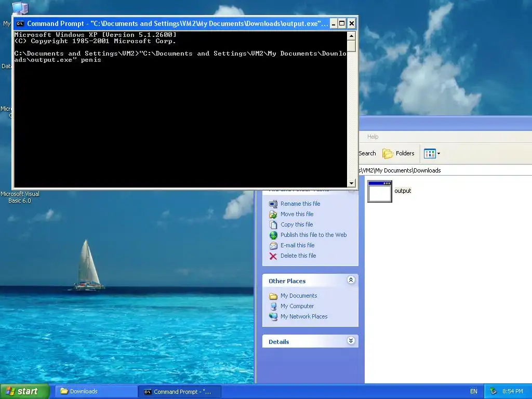Click the Command Prompt scroll down arrow

[x=351, y=183]
